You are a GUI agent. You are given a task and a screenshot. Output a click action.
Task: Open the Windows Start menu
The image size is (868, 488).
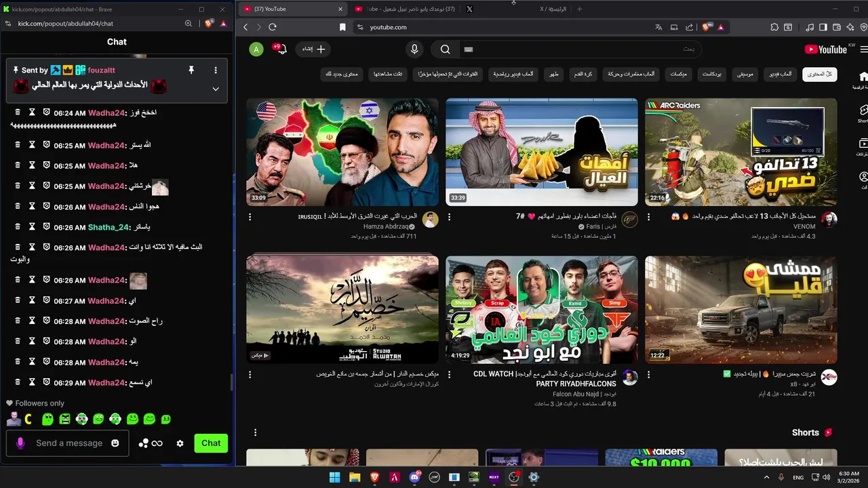point(334,477)
